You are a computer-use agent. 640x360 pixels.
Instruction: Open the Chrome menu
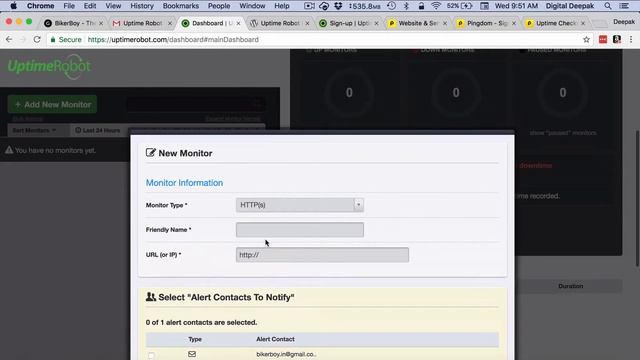[40, 6]
